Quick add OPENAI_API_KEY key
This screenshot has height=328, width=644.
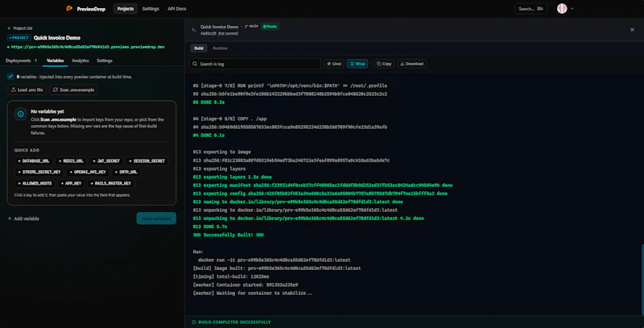88,172
